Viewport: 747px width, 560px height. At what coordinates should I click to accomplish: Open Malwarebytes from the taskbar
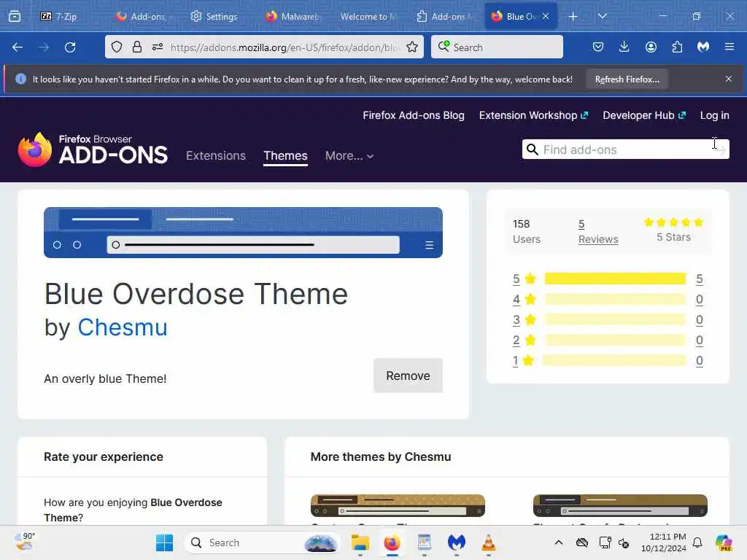(x=457, y=542)
